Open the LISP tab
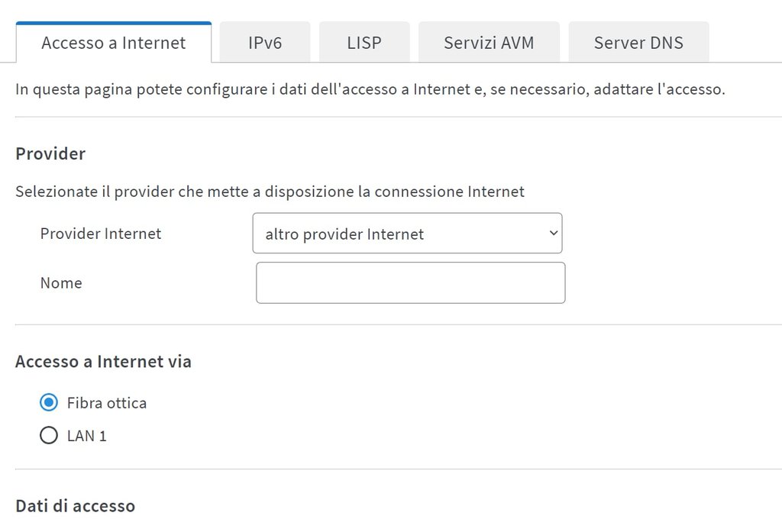Viewport: 782px width, 532px height. point(364,43)
